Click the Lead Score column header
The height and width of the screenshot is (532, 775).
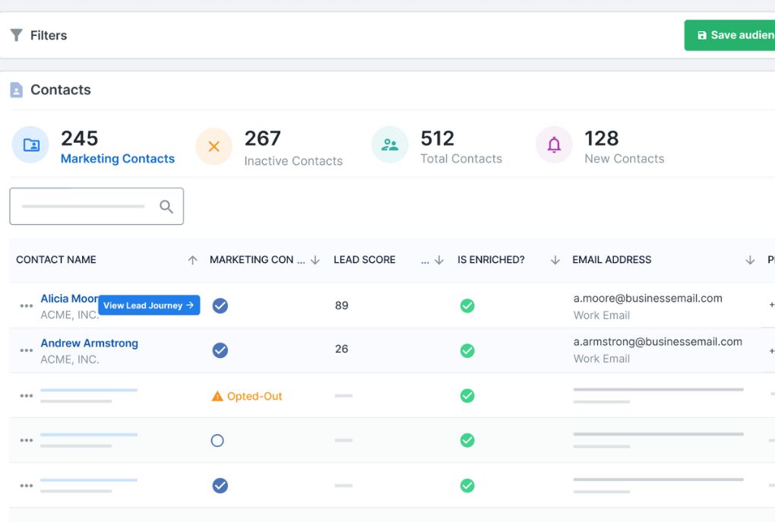click(364, 260)
